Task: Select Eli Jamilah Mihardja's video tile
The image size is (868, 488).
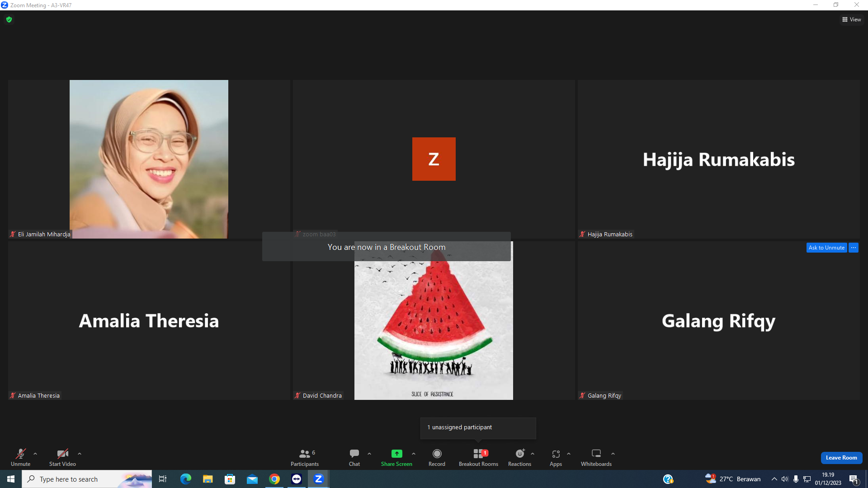Action: click(149, 159)
